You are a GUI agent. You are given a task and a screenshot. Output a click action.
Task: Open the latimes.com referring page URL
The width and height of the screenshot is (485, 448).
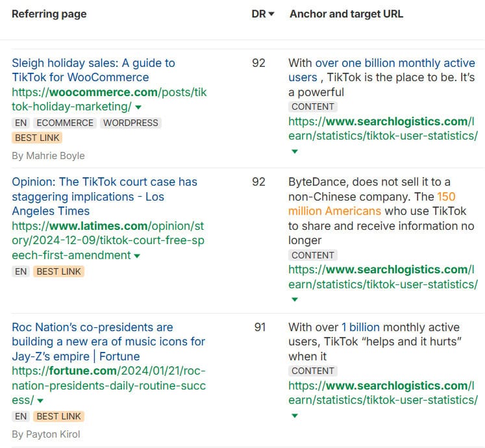coord(108,240)
